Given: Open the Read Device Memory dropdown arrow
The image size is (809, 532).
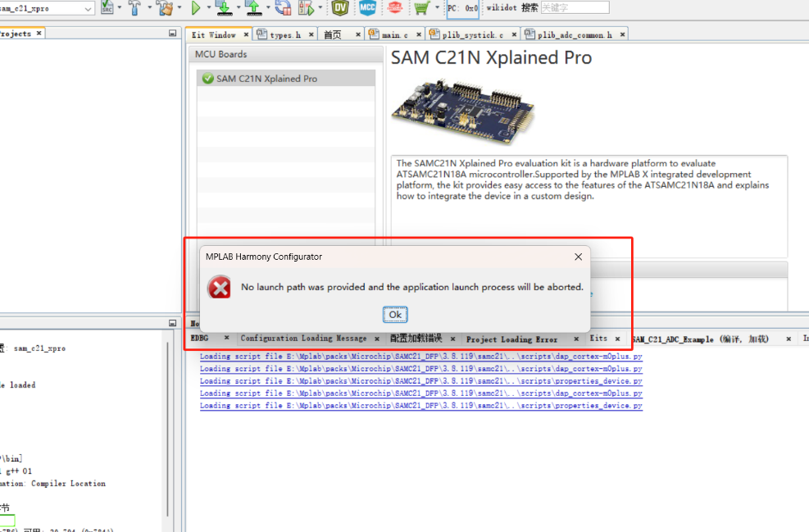Looking at the screenshot, I should pyautogui.click(x=268, y=7).
